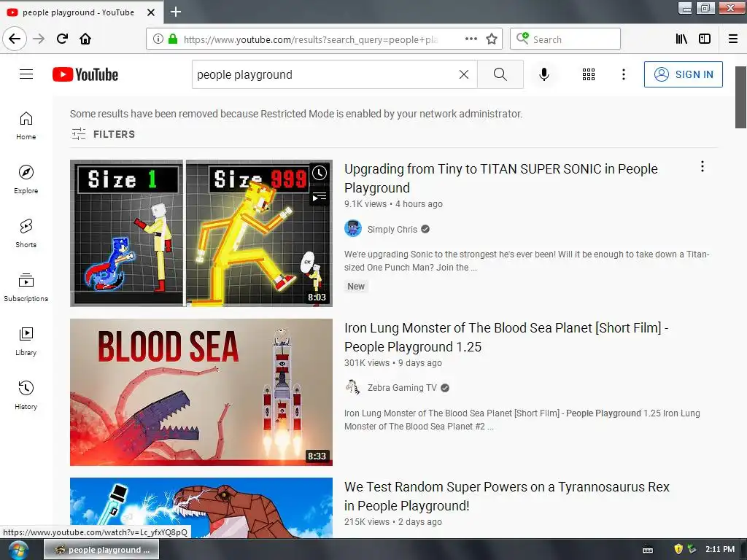Open YouTube apps grid icon
The width and height of the screenshot is (747, 560).
pyautogui.click(x=589, y=74)
